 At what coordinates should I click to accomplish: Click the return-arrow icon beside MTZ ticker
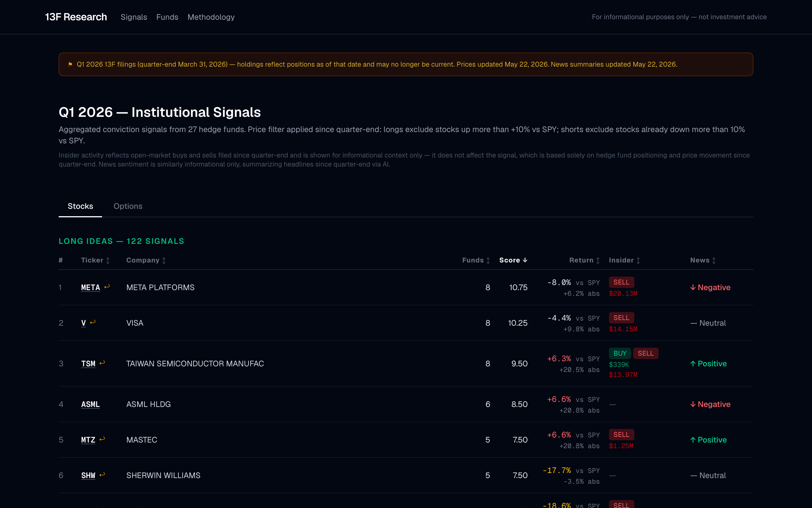tap(102, 439)
